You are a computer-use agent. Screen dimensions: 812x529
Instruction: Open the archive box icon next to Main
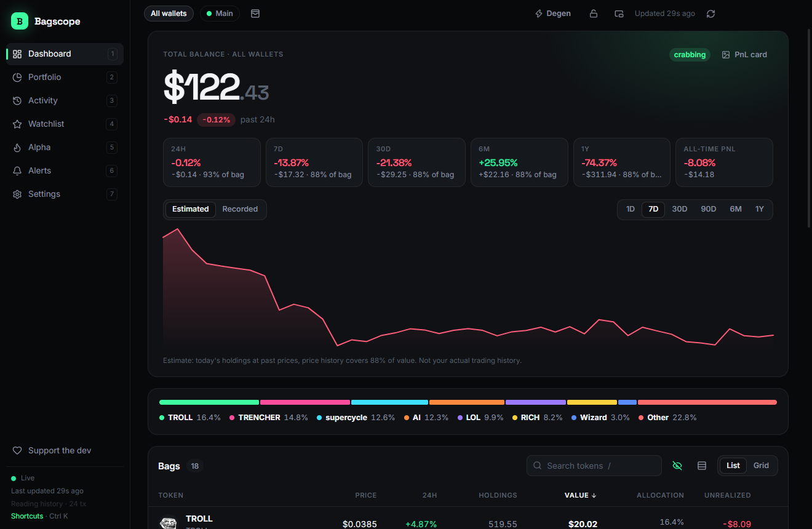point(255,14)
